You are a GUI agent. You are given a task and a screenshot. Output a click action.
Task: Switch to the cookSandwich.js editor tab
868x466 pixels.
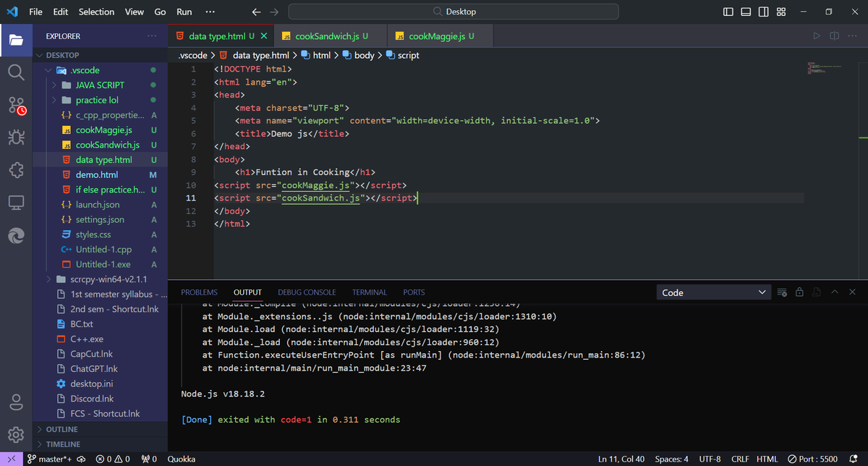point(331,35)
